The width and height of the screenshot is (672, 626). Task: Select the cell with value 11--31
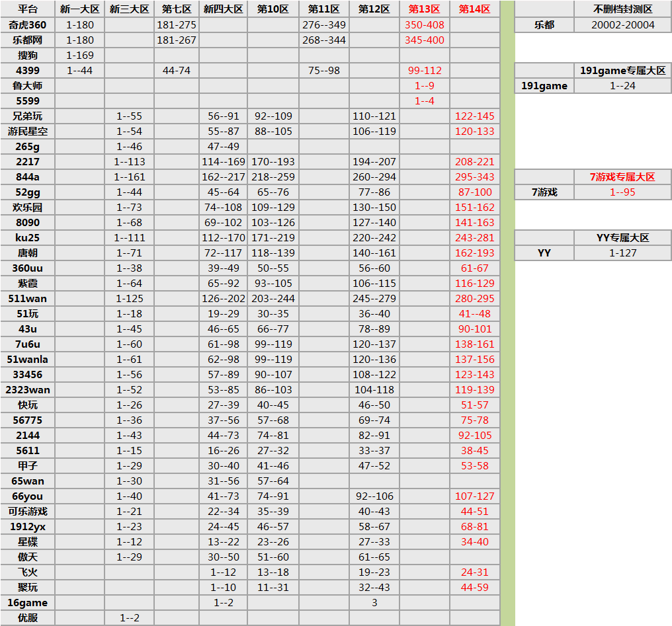coord(273,588)
